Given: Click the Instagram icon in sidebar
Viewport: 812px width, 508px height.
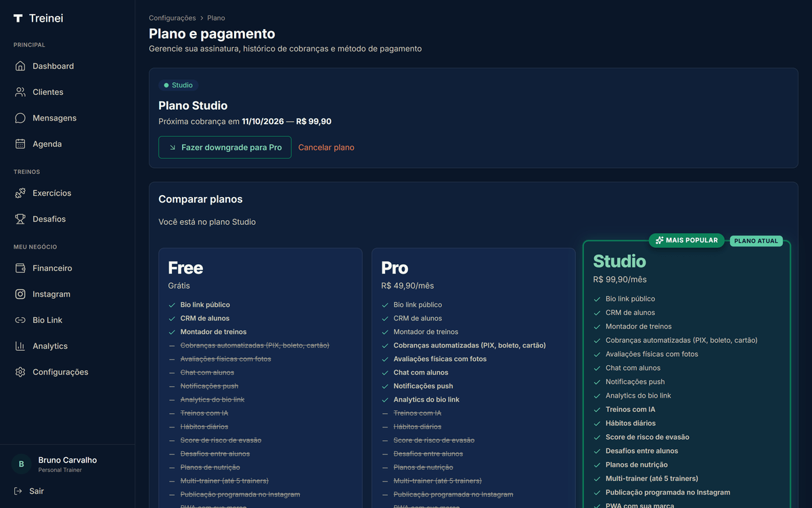Looking at the screenshot, I should (20, 294).
